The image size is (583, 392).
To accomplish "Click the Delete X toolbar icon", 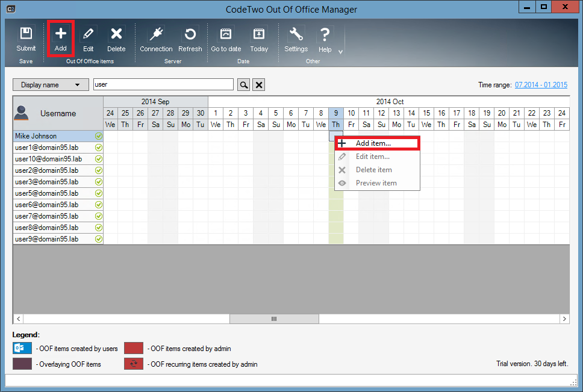I will [x=116, y=34].
